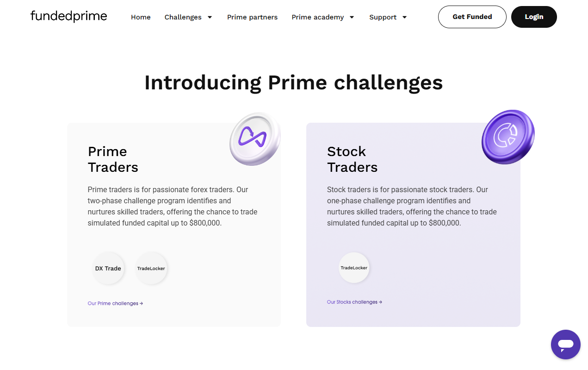
Task: Select TradeLocker badge under Prime Traders
Action: (151, 268)
